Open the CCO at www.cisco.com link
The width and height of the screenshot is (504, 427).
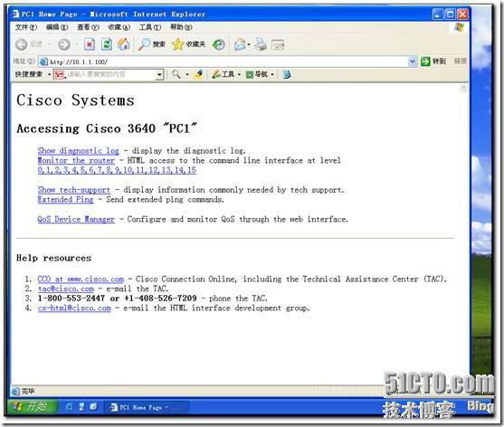[81, 279]
